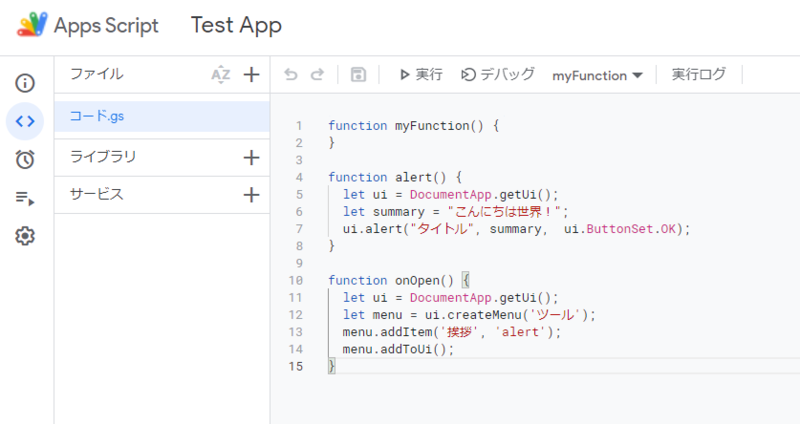Run the script with 実行 button
The width and height of the screenshot is (800, 424).
point(421,74)
